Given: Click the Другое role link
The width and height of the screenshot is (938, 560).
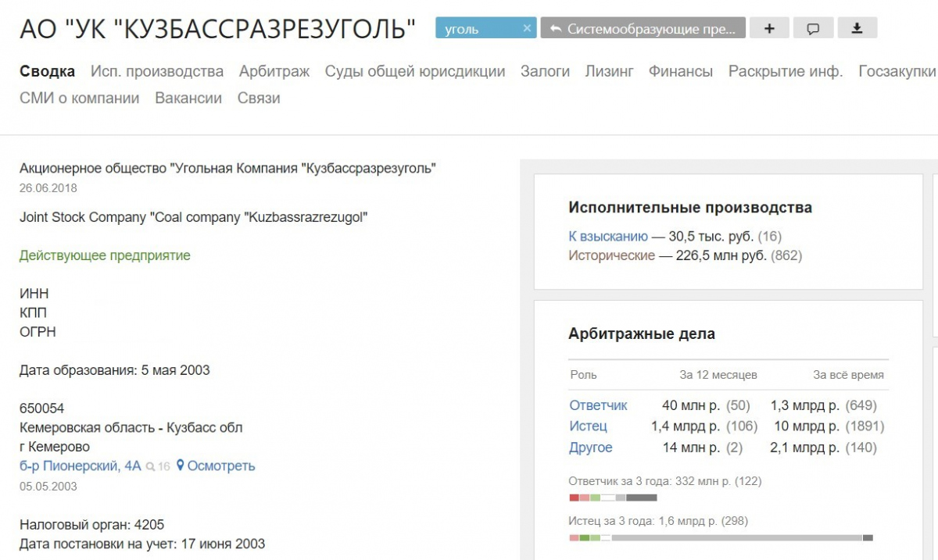Looking at the screenshot, I should (591, 448).
